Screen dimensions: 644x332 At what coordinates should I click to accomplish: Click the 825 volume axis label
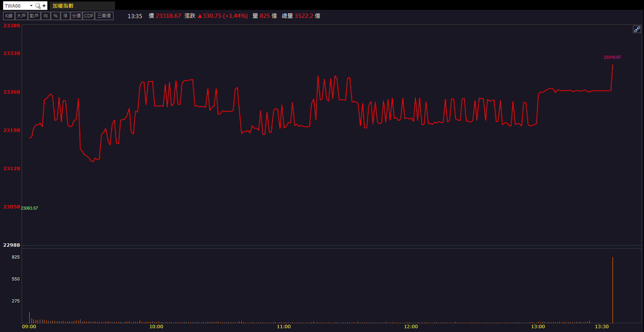tap(16, 257)
